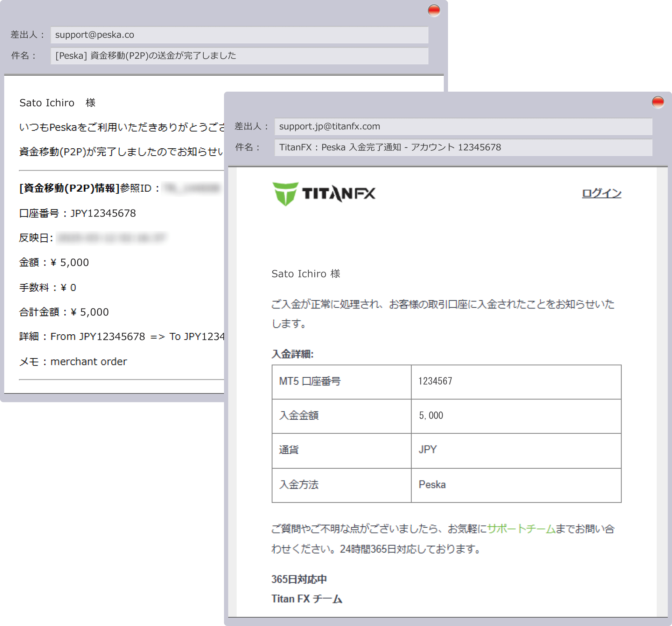This screenshot has width=672, height=626.
Task: Click the greeting Sato Ichiro 様 in the Peska email
Action: [x=57, y=103]
